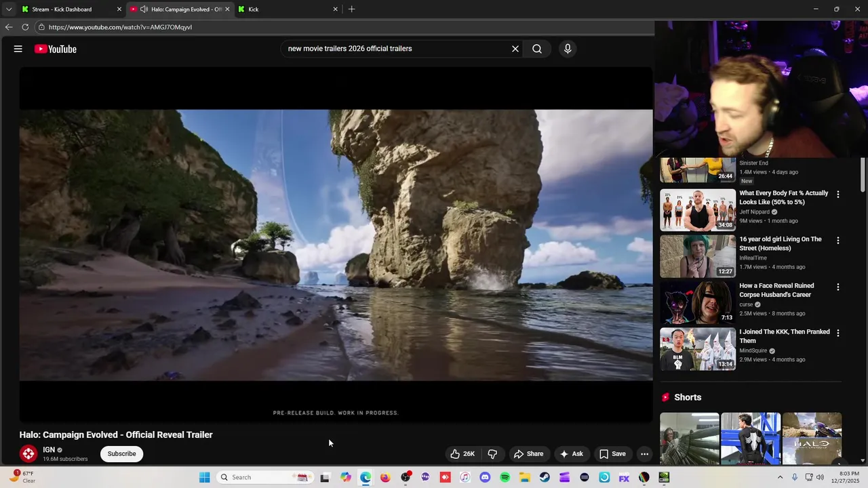The image size is (868, 488).
Task: Click the Halo trailer video player
Action: (x=336, y=245)
